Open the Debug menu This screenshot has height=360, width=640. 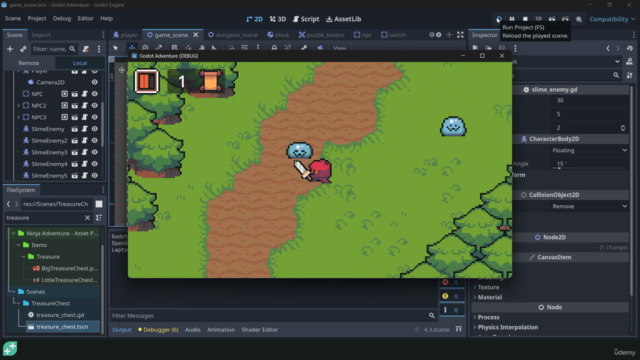point(62,18)
